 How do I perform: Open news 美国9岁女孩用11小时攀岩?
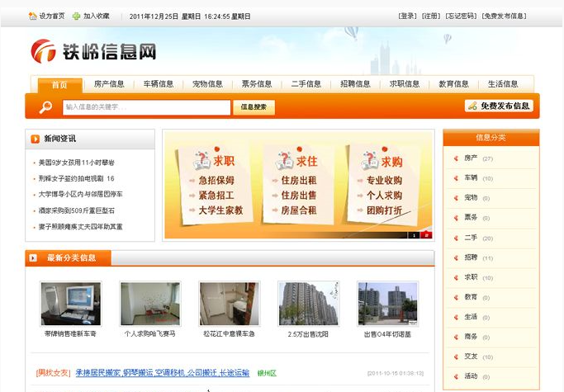77,163
